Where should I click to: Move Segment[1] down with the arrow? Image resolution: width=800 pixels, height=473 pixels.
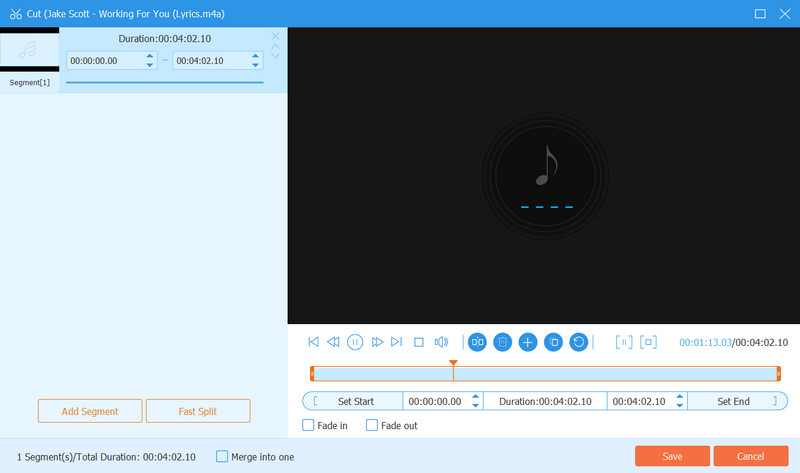(x=276, y=56)
